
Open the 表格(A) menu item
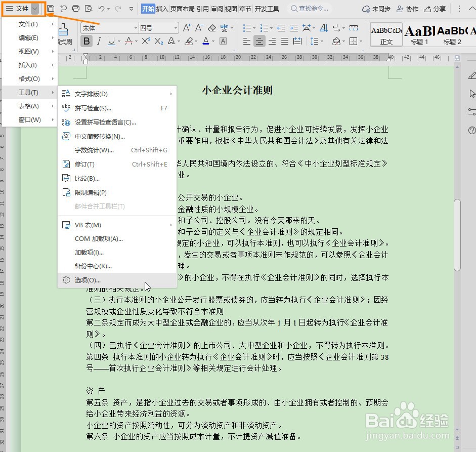(x=30, y=106)
